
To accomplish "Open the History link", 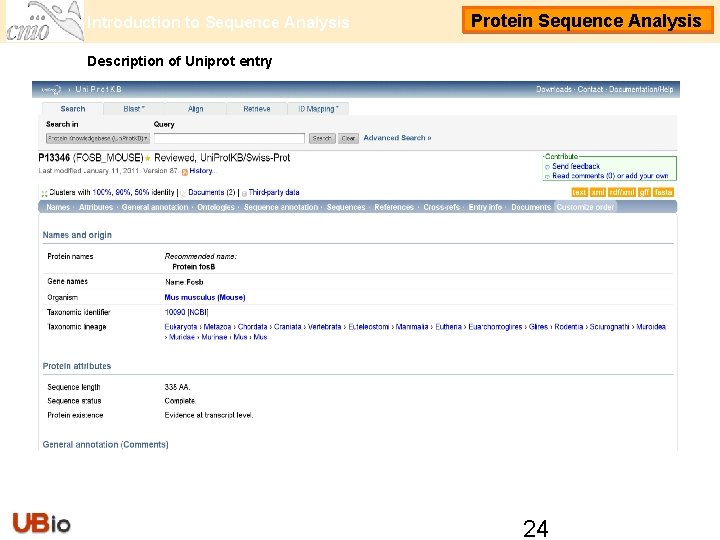I will coord(201,171).
